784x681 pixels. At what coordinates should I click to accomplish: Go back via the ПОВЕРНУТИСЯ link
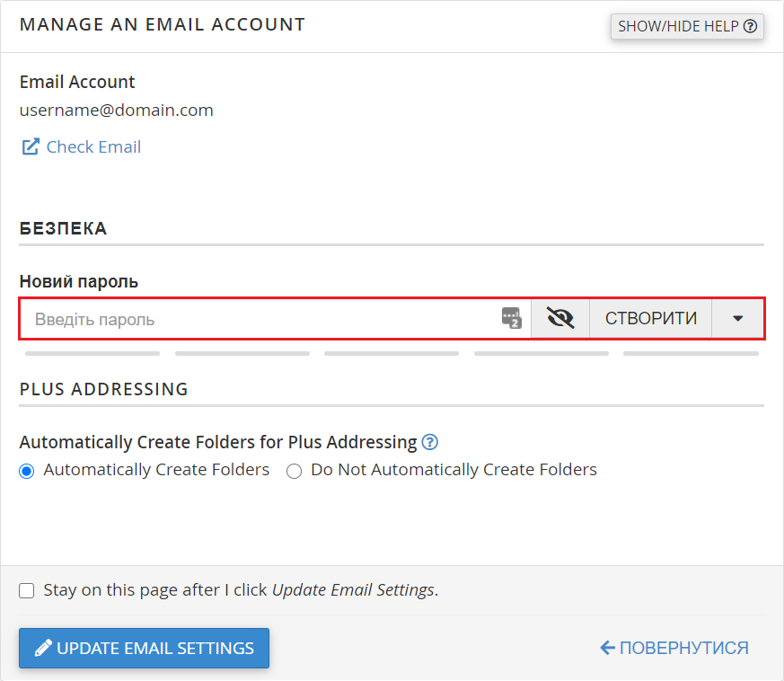[x=683, y=648]
